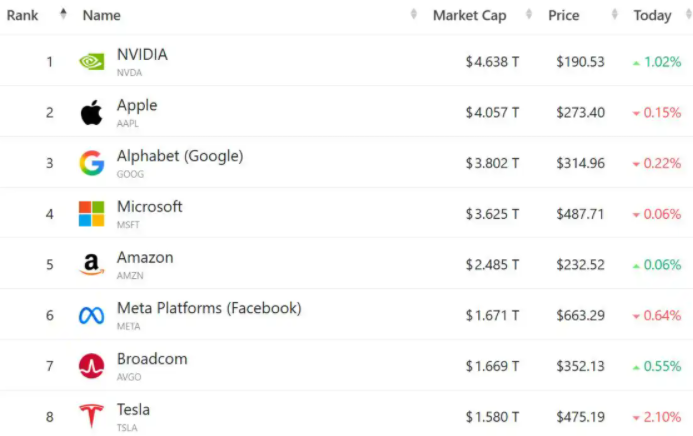Sort by the Market Cap column
Screen dimensions: 693x436
[x=469, y=16]
